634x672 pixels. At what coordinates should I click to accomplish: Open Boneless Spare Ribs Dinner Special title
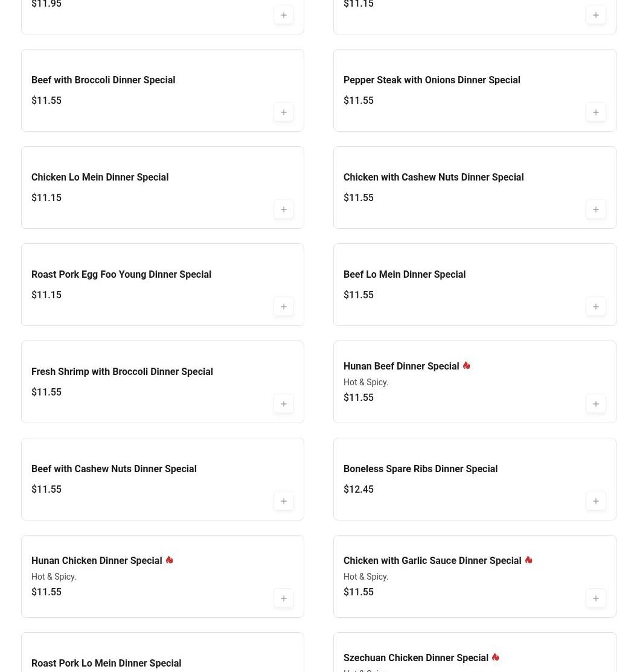(420, 469)
